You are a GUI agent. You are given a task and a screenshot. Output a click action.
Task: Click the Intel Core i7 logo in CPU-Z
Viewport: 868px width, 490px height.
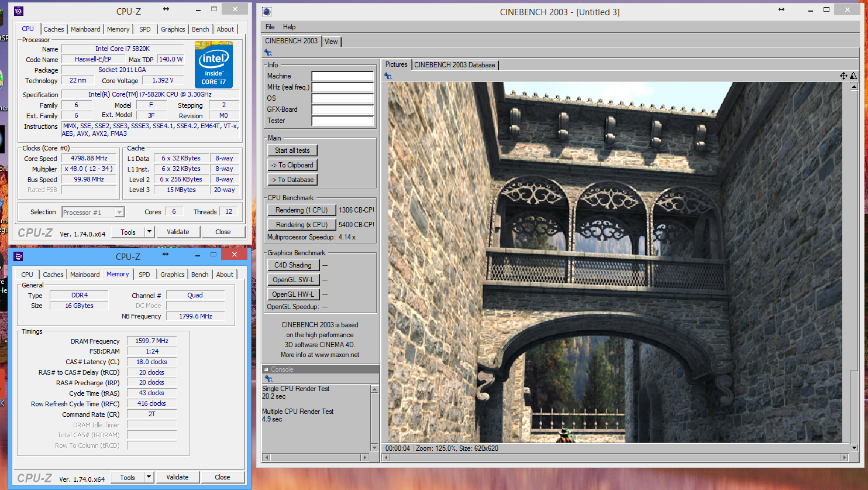pos(213,64)
